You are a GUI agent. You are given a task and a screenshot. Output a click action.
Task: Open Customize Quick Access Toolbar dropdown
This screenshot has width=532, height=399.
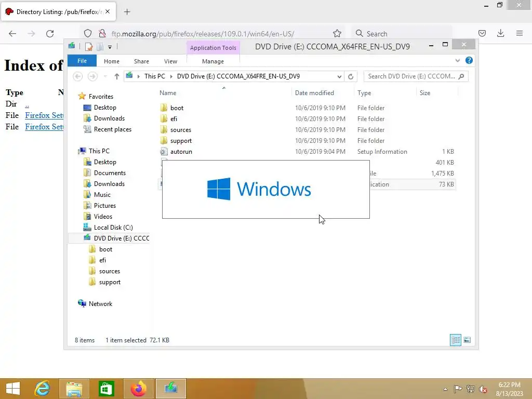coord(110,47)
